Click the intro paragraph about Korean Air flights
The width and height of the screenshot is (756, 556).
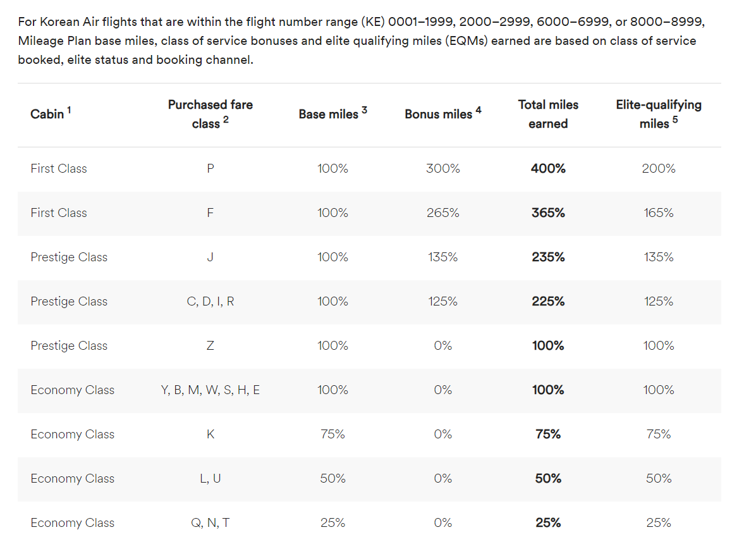click(360, 41)
